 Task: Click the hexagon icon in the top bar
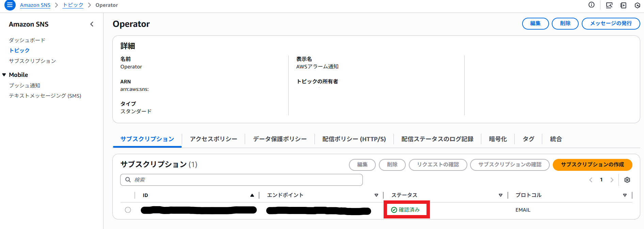pyautogui.click(x=638, y=5)
